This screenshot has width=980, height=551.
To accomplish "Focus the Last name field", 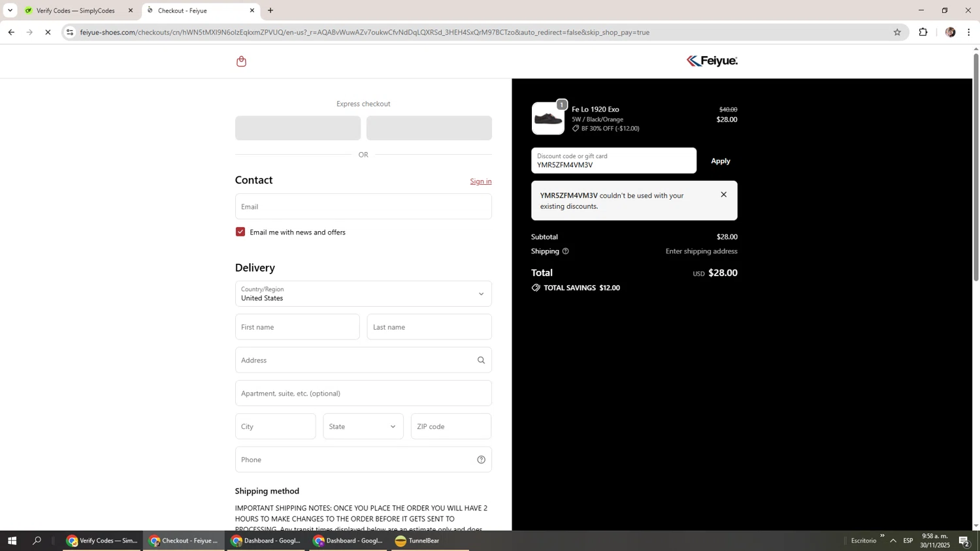I will [429, 327].
